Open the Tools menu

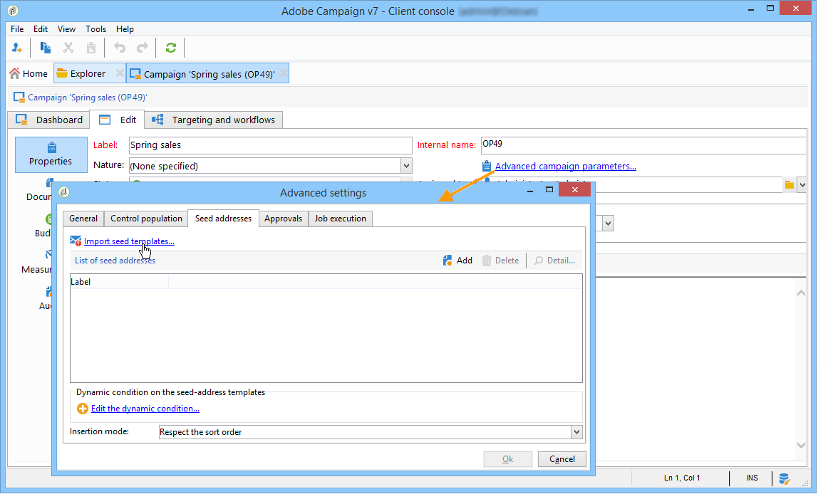pyautogui.click(x=95, y=29)
